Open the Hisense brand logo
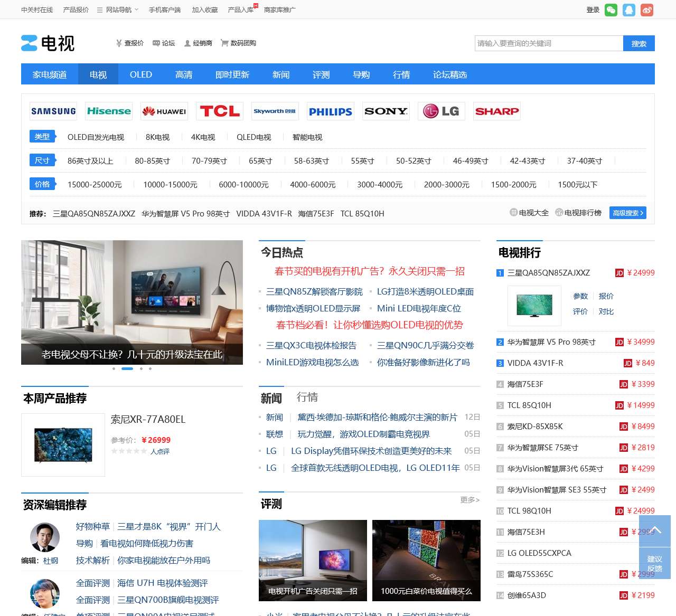This screenshot has height=616, width=676. [109, 111]
